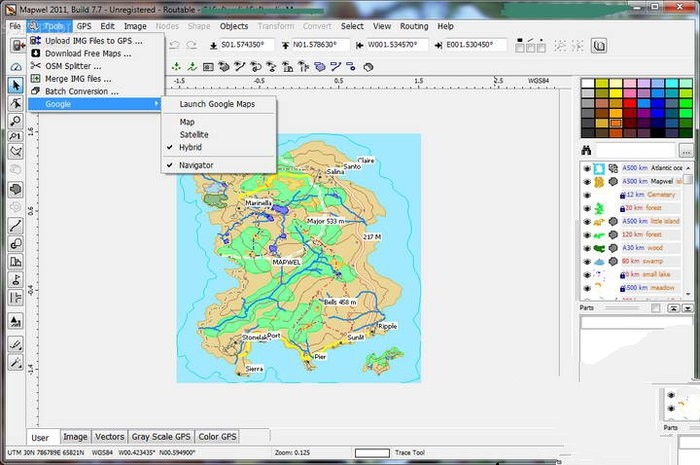Open the File menu
Image resolution: width=700 pixels, height=465 pixels.
pyautogui.click(x=15, y=26)
